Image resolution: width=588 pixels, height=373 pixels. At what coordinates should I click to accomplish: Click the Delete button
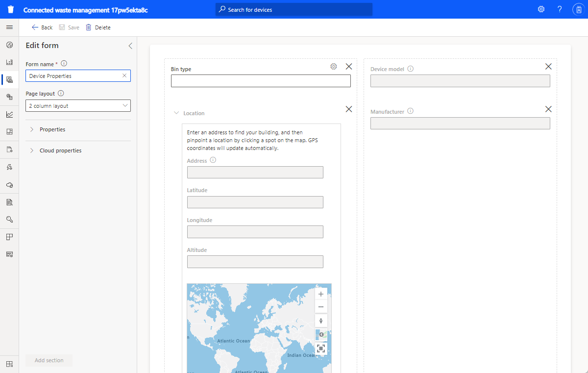[x=98, y=27]
